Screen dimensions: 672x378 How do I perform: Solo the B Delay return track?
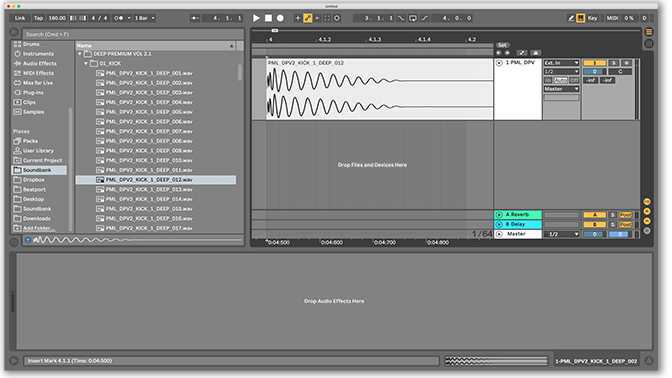613,225
